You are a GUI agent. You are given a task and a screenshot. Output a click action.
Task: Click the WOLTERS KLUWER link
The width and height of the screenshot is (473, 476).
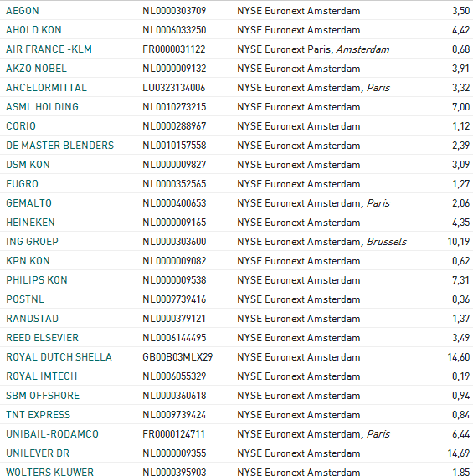[x=50, y=472]
